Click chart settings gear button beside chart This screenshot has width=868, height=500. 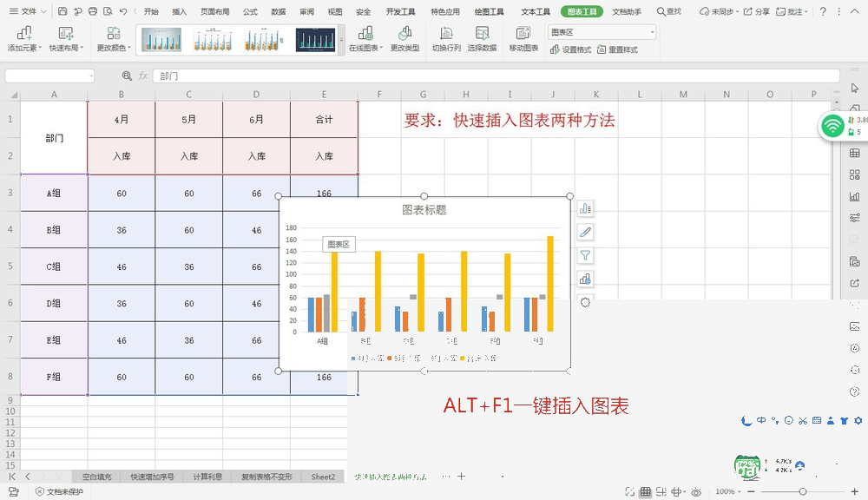tap(585, 302)
